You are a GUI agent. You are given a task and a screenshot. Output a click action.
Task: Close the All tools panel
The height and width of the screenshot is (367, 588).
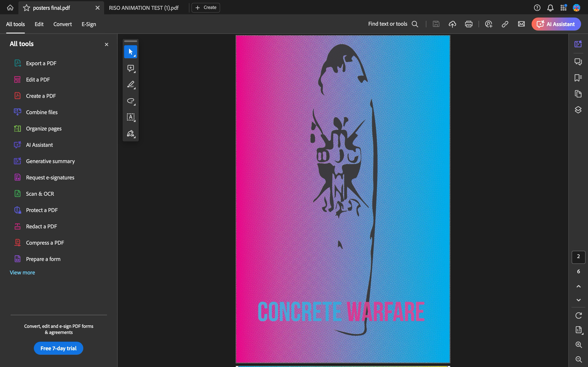click(x=106, y=44)
